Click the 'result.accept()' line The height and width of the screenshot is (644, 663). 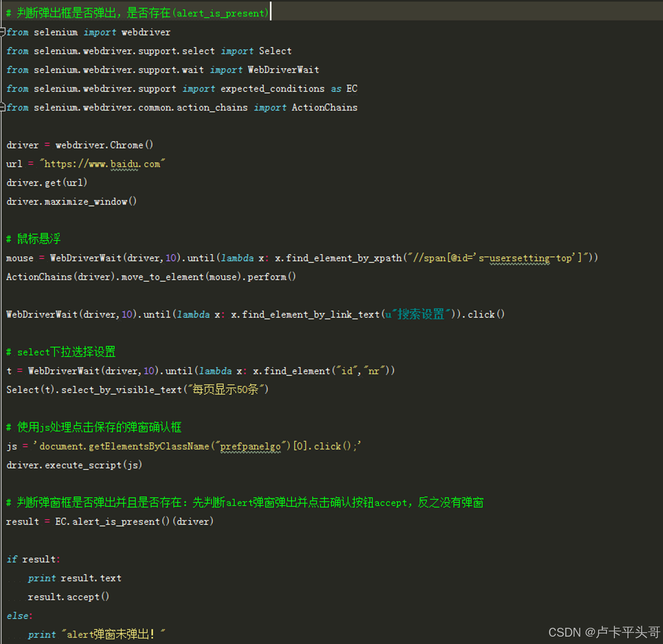click(68, 597)
